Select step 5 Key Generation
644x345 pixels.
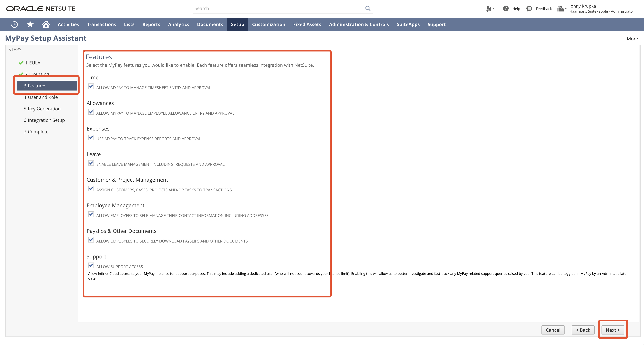pyautogui.click(x=42, y=109)
